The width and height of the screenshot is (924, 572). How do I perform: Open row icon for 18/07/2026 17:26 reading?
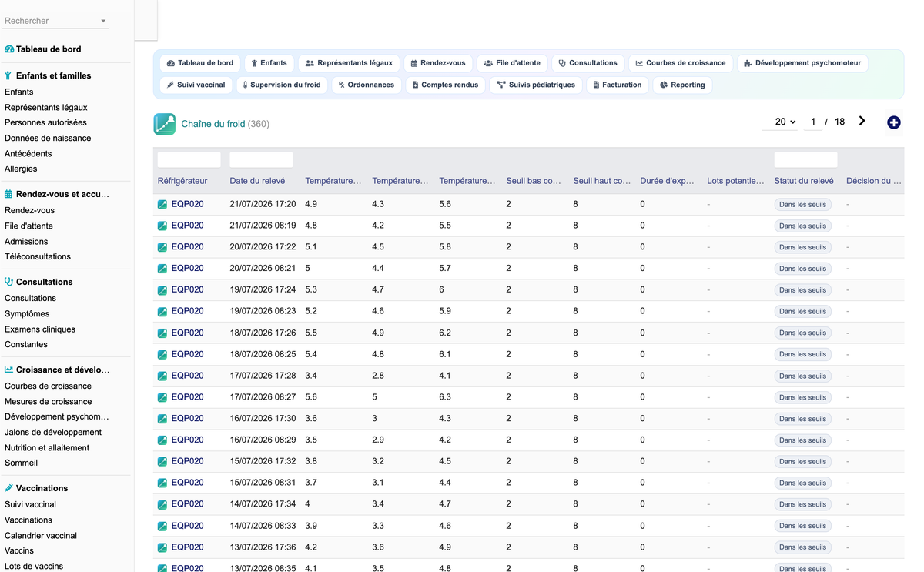[x=162, y=333]
